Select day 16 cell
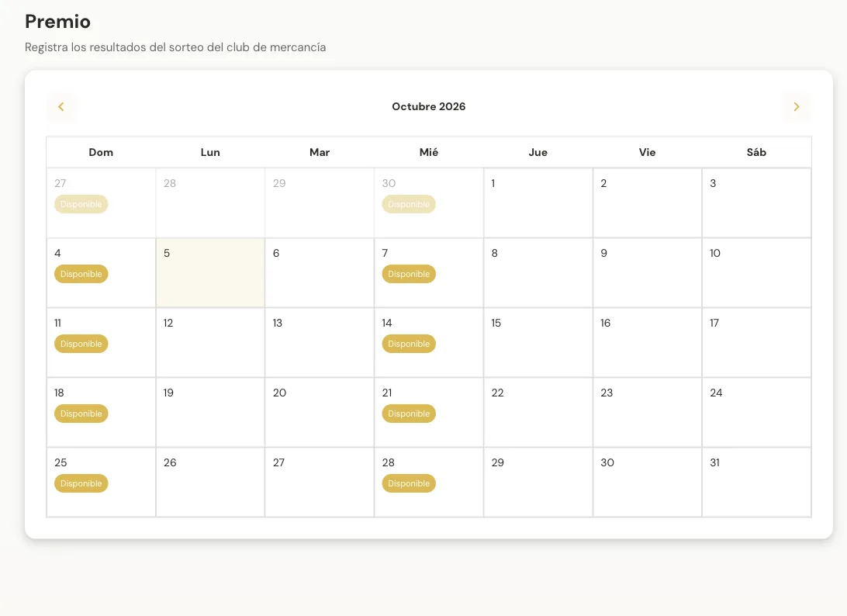 (x=647, y=343)
